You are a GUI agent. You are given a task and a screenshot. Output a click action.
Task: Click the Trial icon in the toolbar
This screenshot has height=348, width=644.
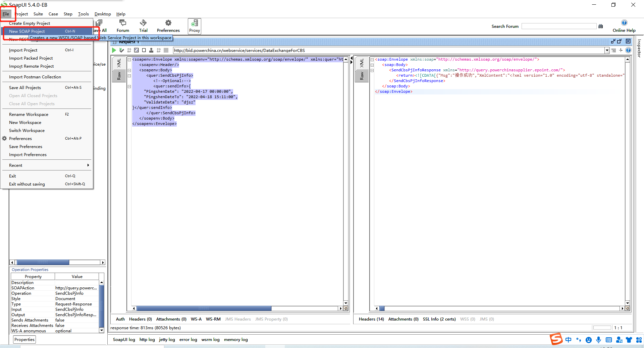tap(143, 26)
